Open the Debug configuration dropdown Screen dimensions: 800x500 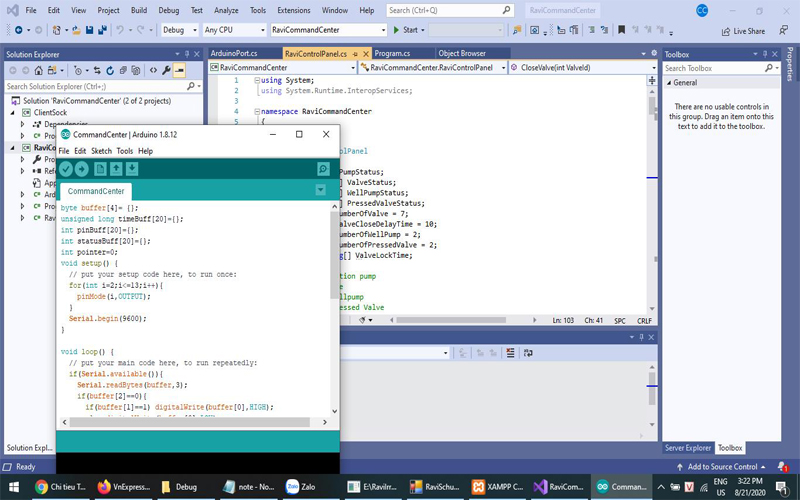[x=180, y=30]
